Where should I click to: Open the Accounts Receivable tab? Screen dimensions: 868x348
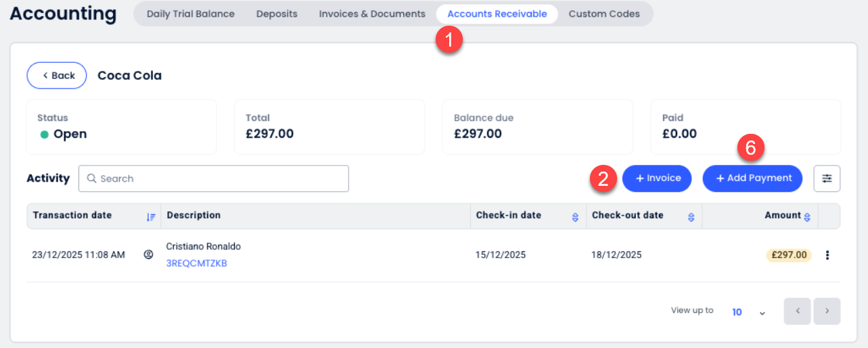[497, 14]
